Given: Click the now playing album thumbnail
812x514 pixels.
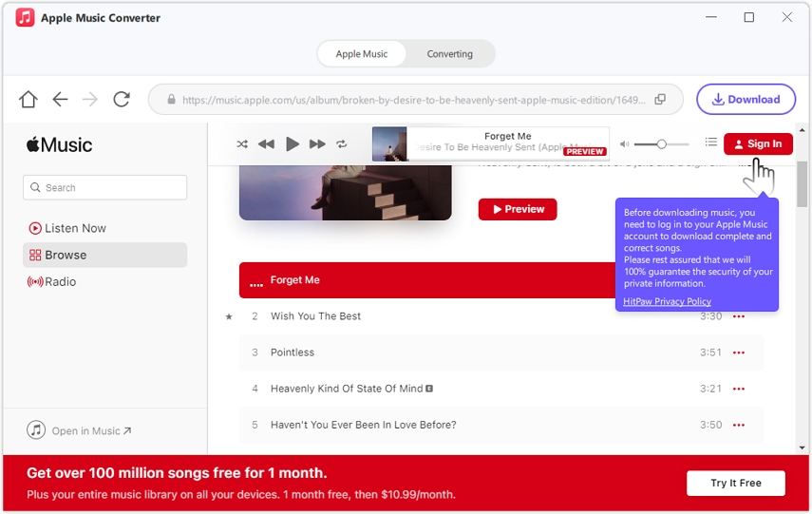Looking at the screenshot, I should point(389,144).
